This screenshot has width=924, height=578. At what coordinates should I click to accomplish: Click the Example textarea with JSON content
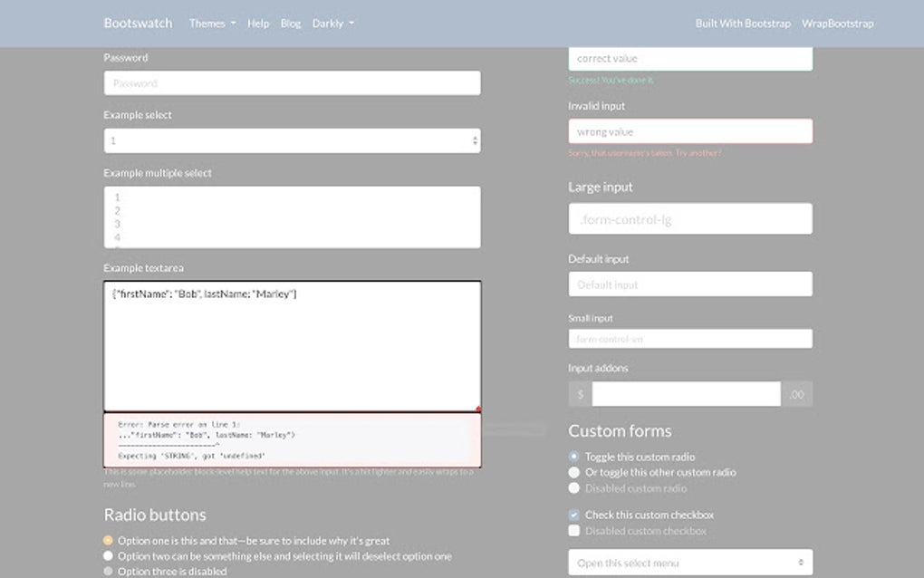(x=291, y=344)
